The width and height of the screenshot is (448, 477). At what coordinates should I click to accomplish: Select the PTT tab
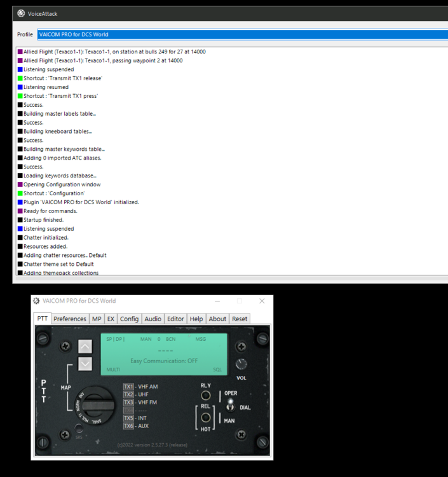(x=42, y=319)
